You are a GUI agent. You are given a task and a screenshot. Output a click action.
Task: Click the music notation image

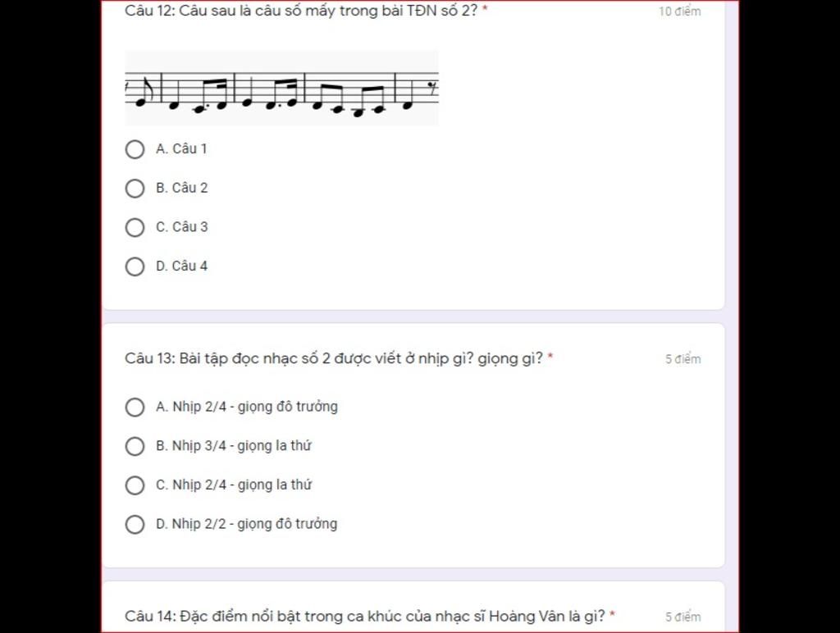click(x=282, y=88)
